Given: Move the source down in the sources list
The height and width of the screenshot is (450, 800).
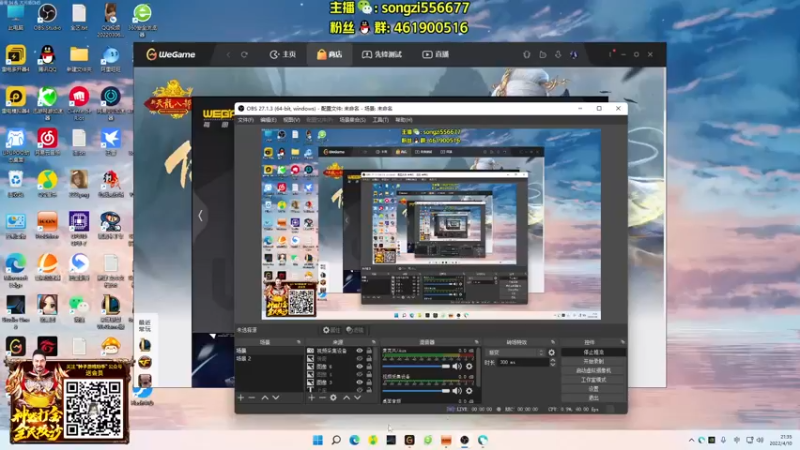Looking at the screenshot, I should click(x=358, y=397).
